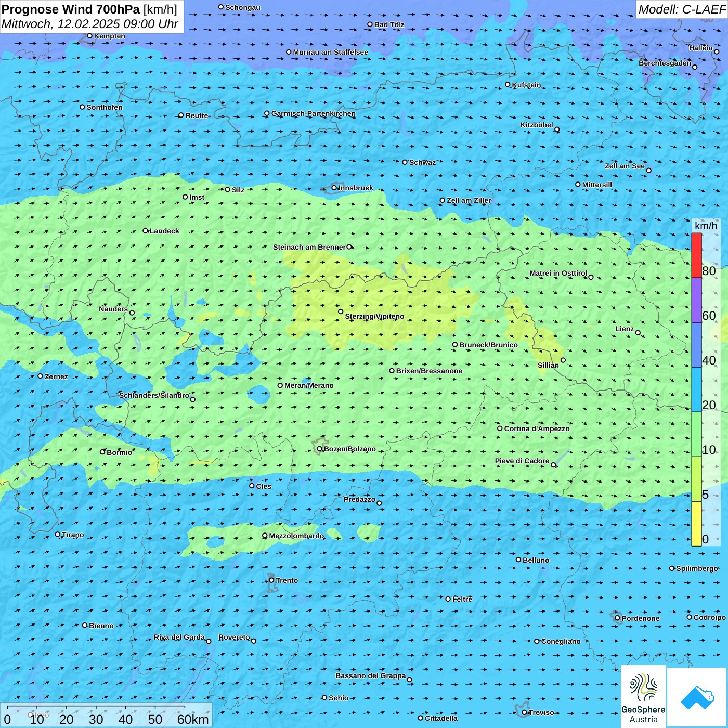Select the purple 60 km/h legend segment
This screenshot has height=728, width=728.
696,300
